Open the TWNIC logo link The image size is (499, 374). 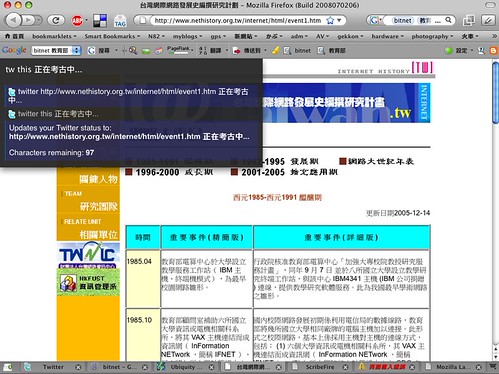[88, 255]
